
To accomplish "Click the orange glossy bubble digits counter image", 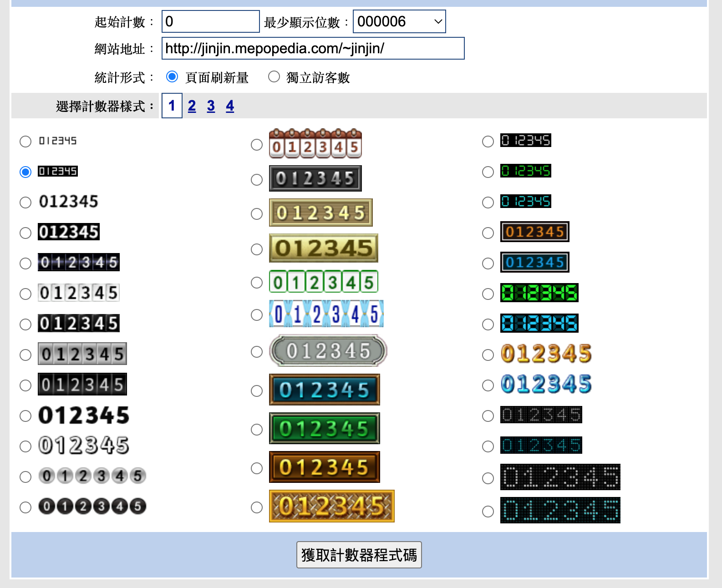I will (546, 354).
